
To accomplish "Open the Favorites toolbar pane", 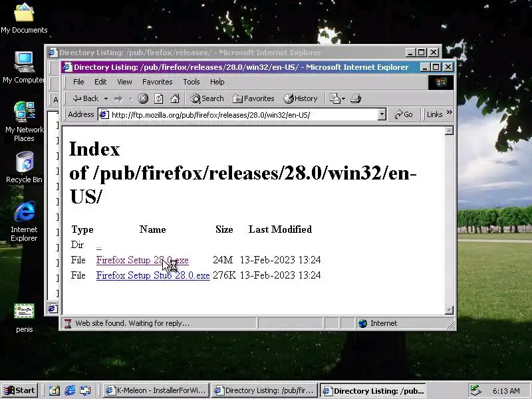I will [x=253, y=98].
